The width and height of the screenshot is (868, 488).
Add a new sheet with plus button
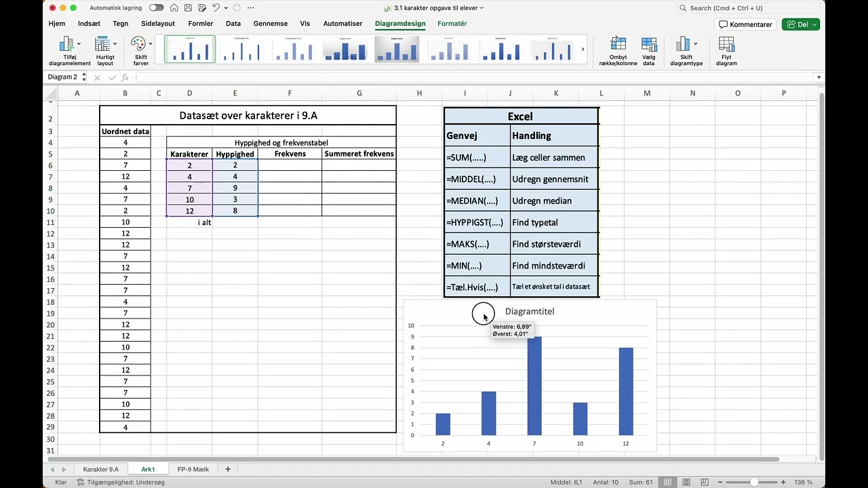(228, 469)
